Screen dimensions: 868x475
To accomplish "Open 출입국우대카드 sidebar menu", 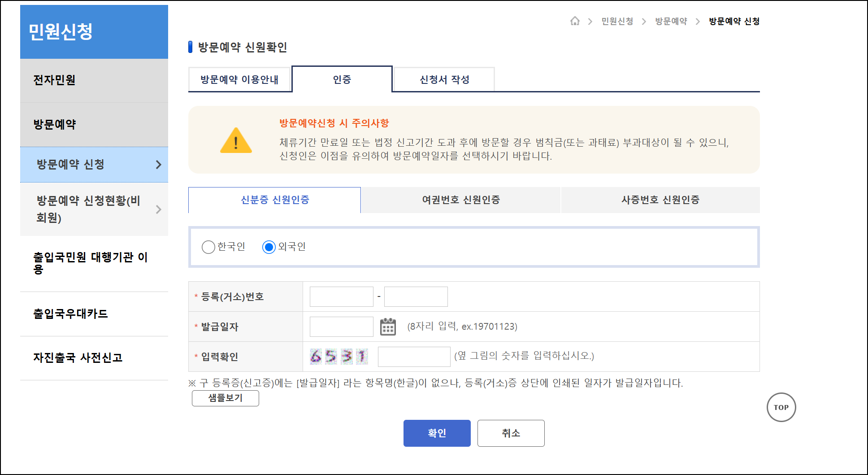I will [x=94, y=314].
